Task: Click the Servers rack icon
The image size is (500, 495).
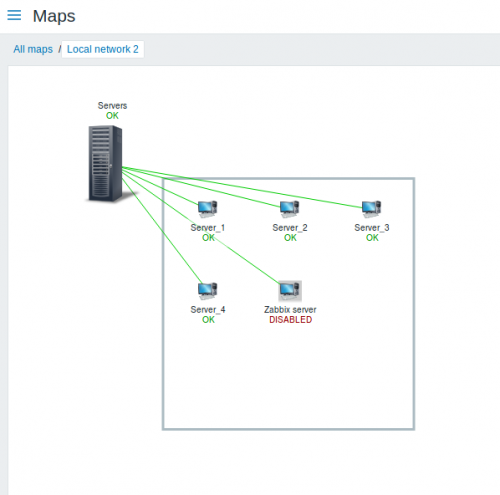Action: click(x=105, y=164)
